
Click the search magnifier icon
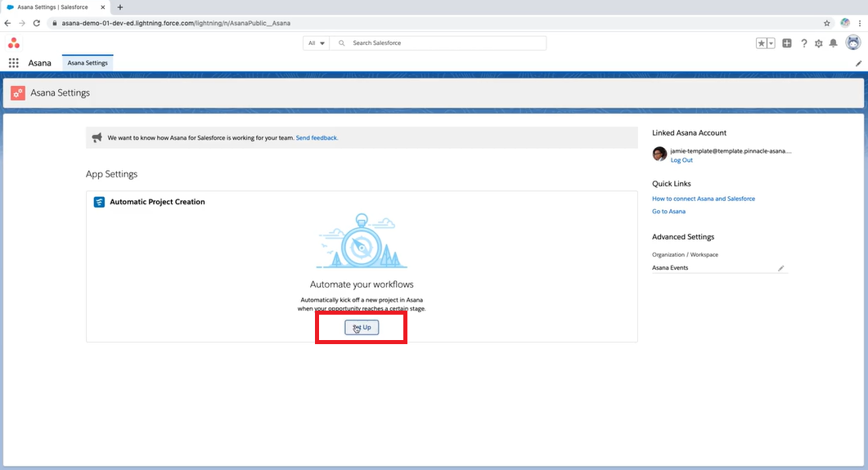[341, 43]
